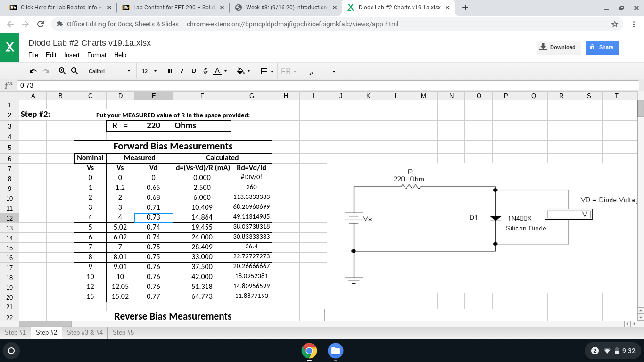The height and width of the screenshot is (362, 644).
Task: Click the notification count badge 2
Action: coord(595,351)
